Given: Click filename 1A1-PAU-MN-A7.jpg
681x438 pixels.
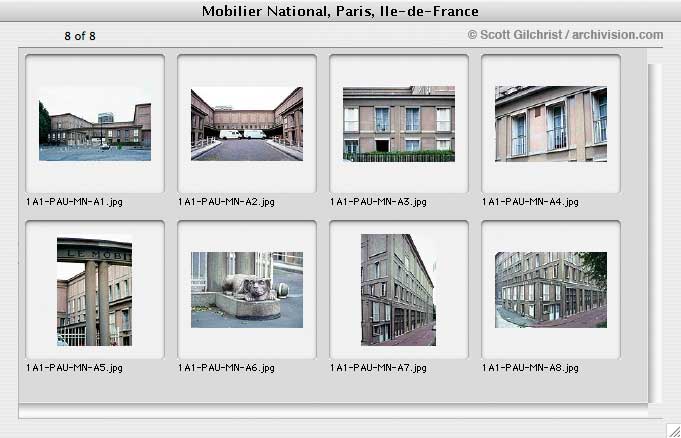Looking at the screenshot, I should (378, 368).
